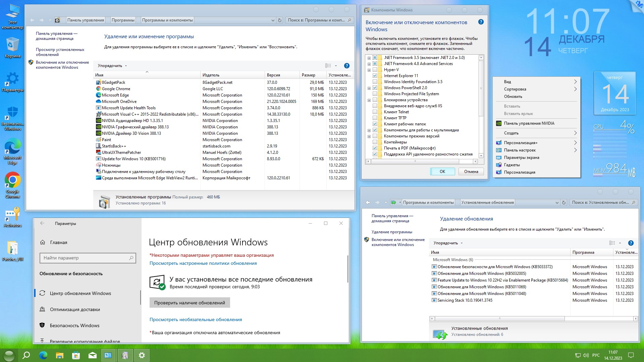The width and height of the screenshot is (644, 362).
Task: Click horizontal scrollbar in Windows Components list
Action: pos(415,161)
